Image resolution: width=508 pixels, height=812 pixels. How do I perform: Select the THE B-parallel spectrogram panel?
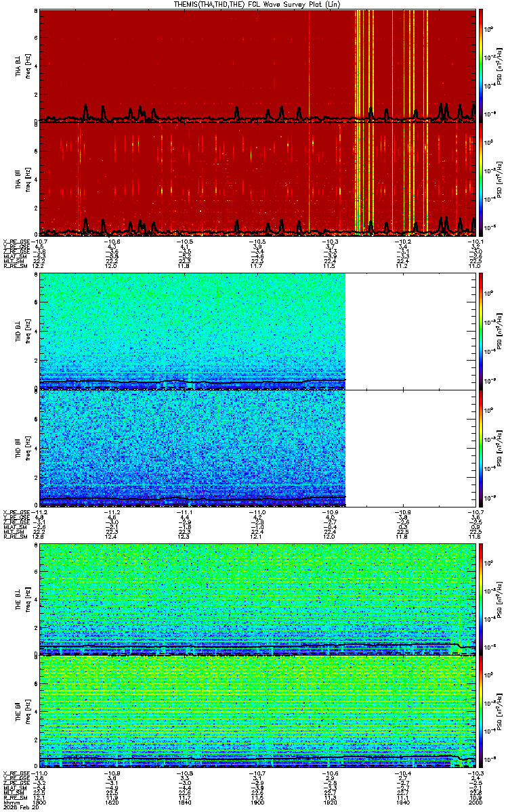click(x=257, y=712)
